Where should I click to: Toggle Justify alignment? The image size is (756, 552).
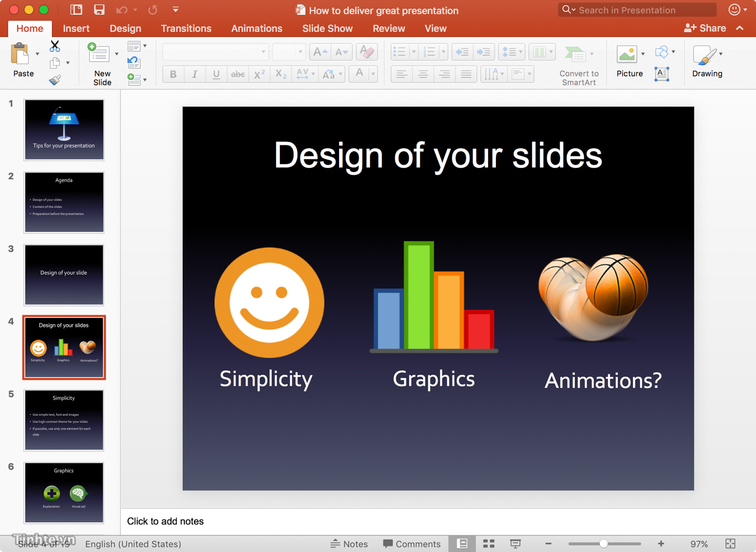[466, 74]
